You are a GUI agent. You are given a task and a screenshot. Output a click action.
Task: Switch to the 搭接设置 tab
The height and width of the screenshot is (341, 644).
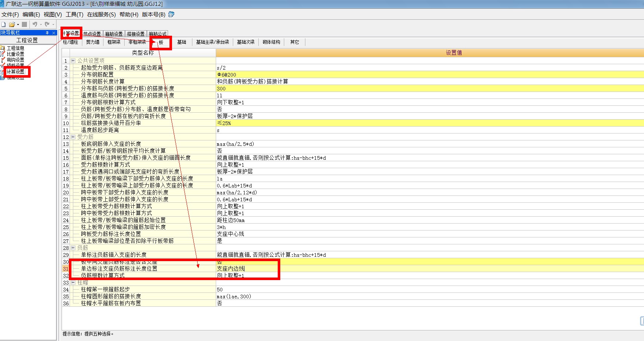pos(136,34)
